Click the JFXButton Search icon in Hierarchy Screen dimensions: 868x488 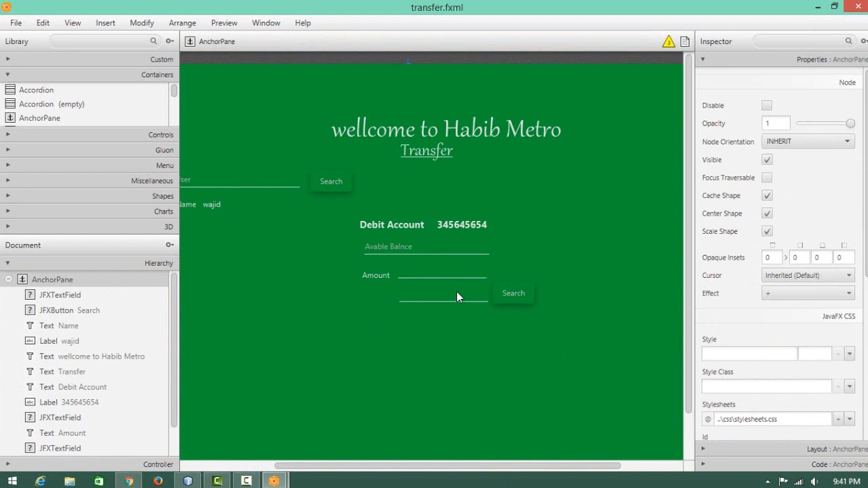(x=30, y=310)
